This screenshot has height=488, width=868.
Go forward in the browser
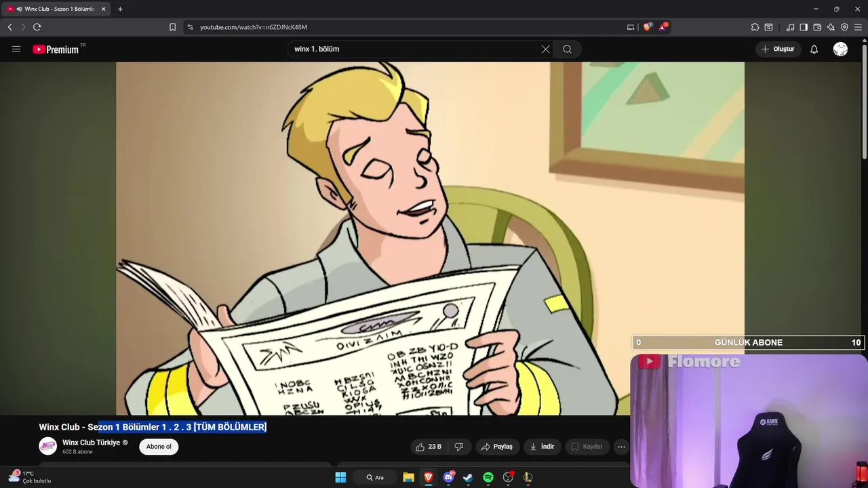(x=23, y=27)
